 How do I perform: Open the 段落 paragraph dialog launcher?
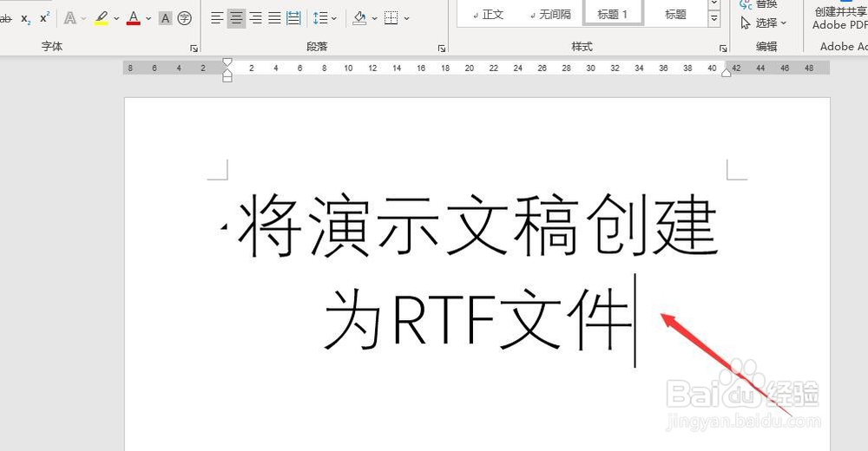coord(442,49)
